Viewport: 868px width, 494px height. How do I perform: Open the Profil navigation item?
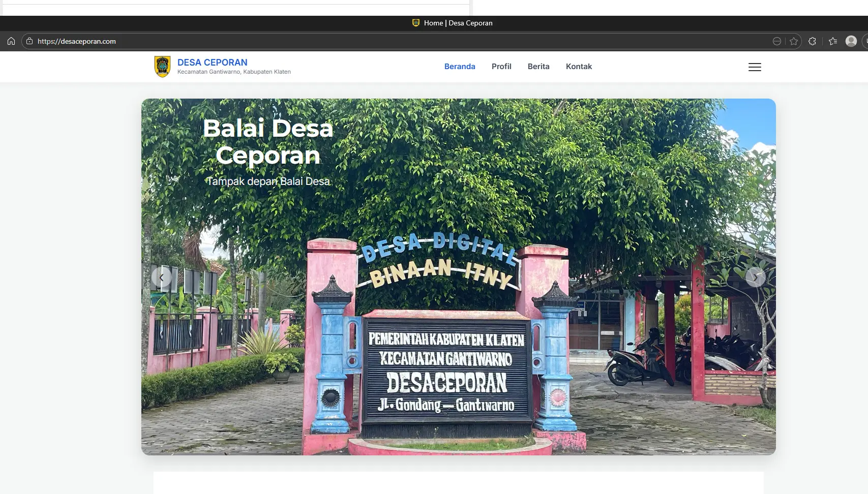pyautogui.click(x=501, y=67)
